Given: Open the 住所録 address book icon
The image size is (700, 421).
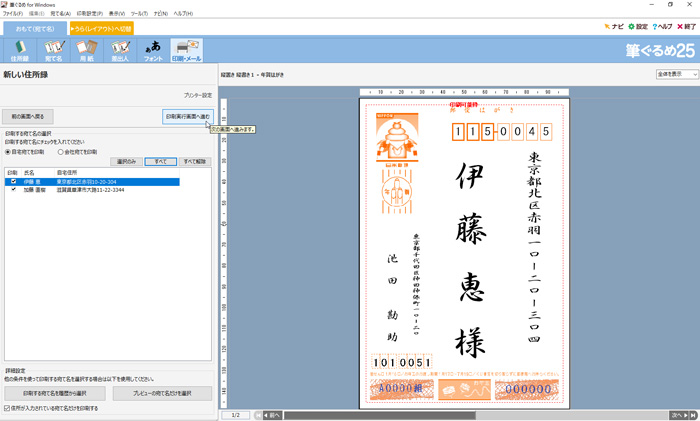Looking at the screenshot, I should click(20, 50).
